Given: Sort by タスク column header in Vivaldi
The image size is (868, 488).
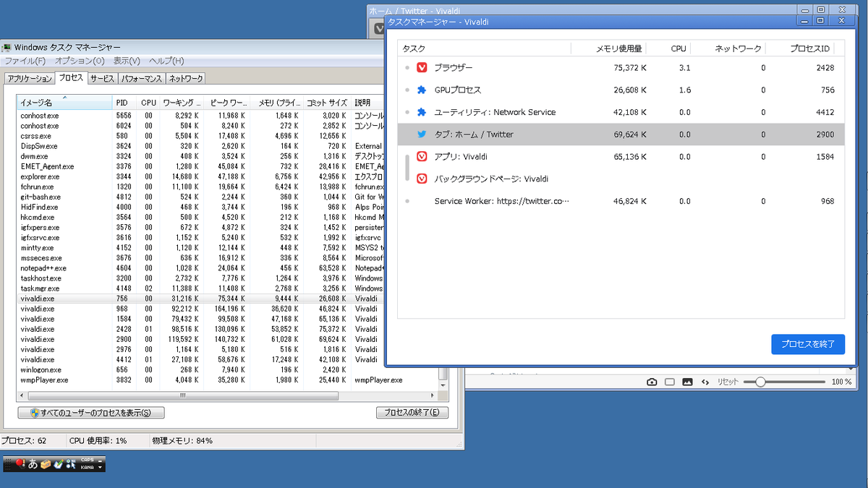Looking at the screenshot, I should coord(485,48).
